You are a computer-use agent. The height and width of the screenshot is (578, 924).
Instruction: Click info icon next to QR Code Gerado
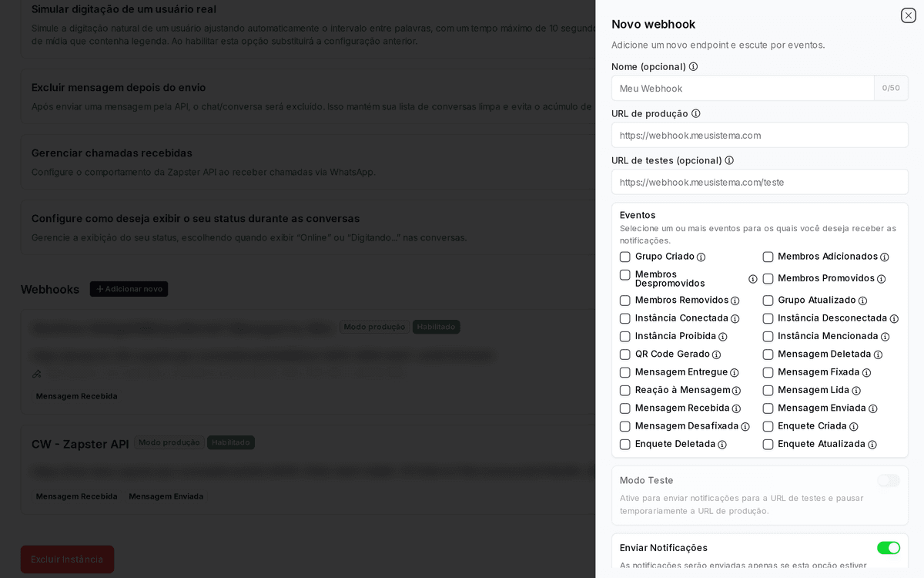717,355
